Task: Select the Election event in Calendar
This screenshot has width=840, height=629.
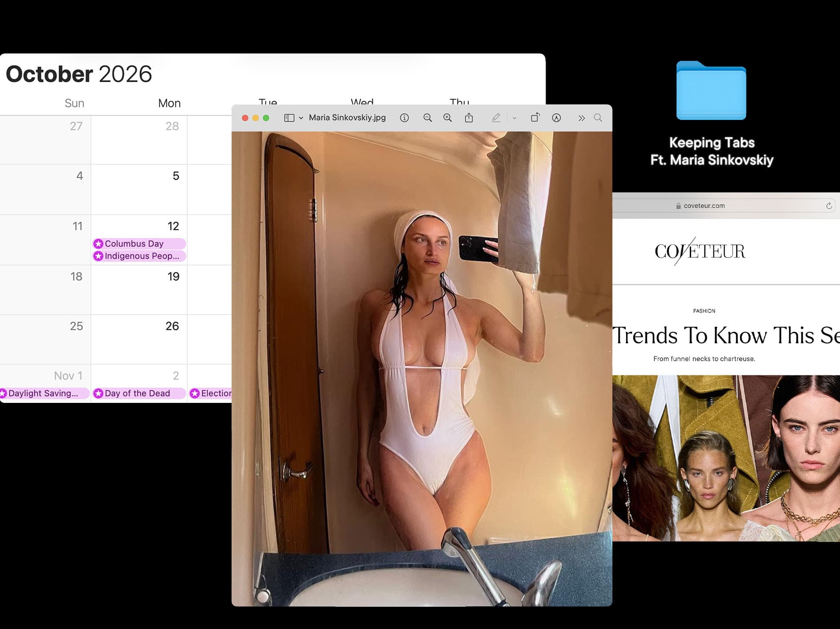Action: 210,393
